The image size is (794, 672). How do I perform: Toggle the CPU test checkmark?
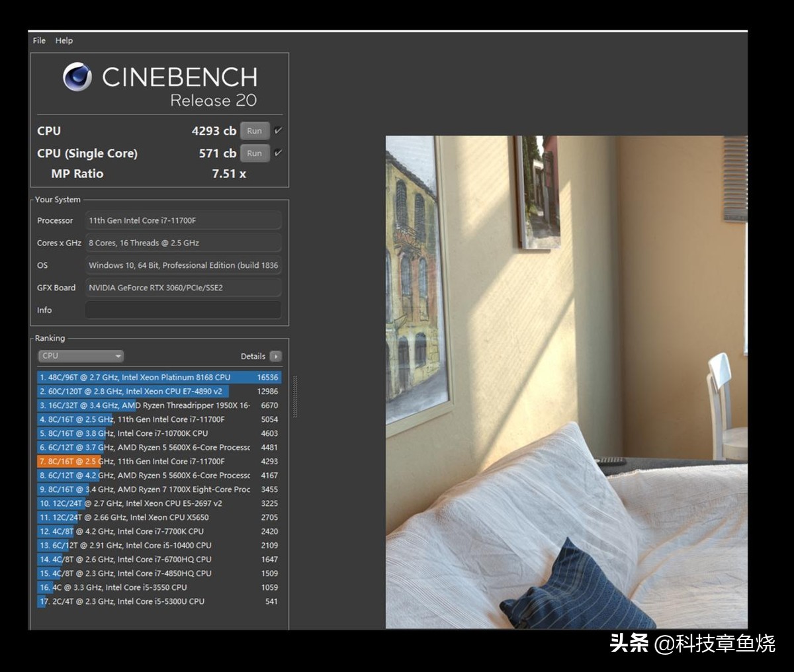point(278,130)
